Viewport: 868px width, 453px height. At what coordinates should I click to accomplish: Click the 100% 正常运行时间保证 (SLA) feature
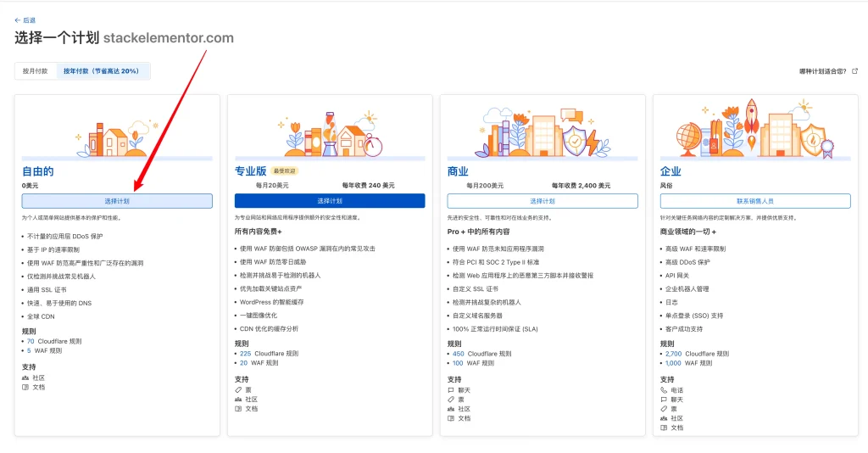pos(495,329)
